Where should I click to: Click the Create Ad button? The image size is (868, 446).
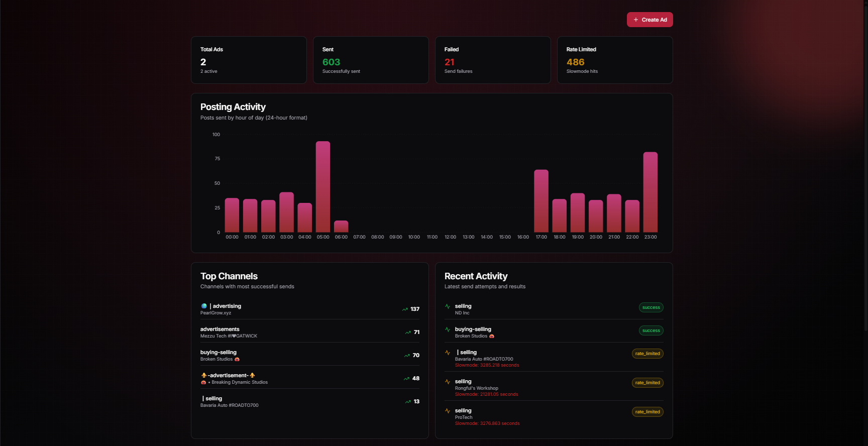(x=649, y=20)
